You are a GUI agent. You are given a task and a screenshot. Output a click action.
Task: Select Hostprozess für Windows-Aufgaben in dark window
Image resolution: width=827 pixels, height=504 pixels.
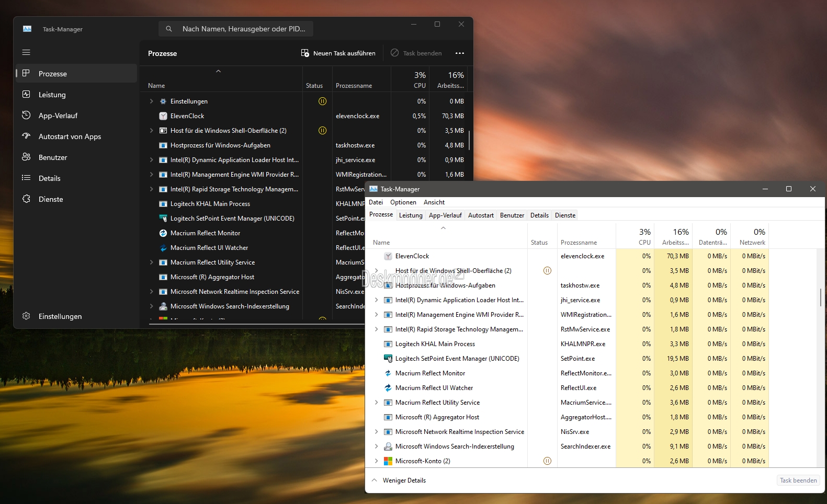click(x=220, y=145)
